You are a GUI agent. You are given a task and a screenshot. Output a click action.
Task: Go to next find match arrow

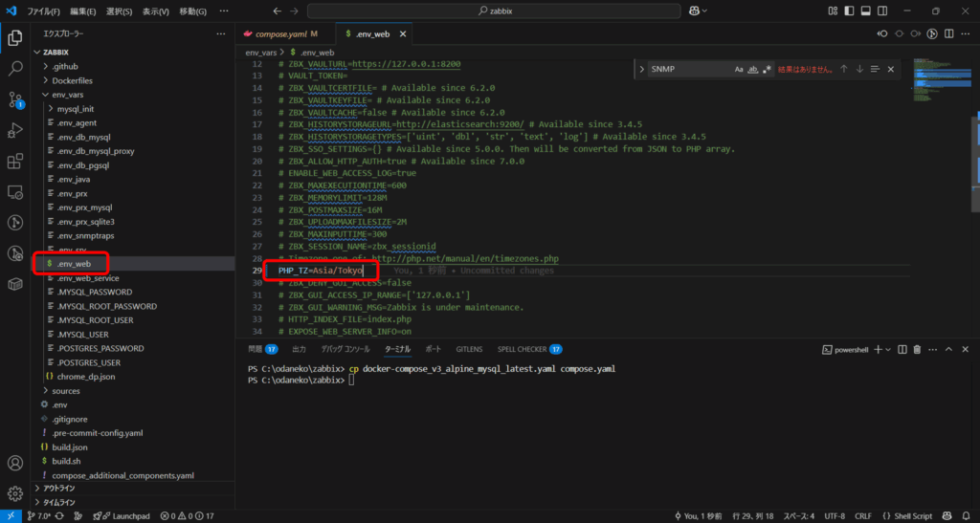859,69
